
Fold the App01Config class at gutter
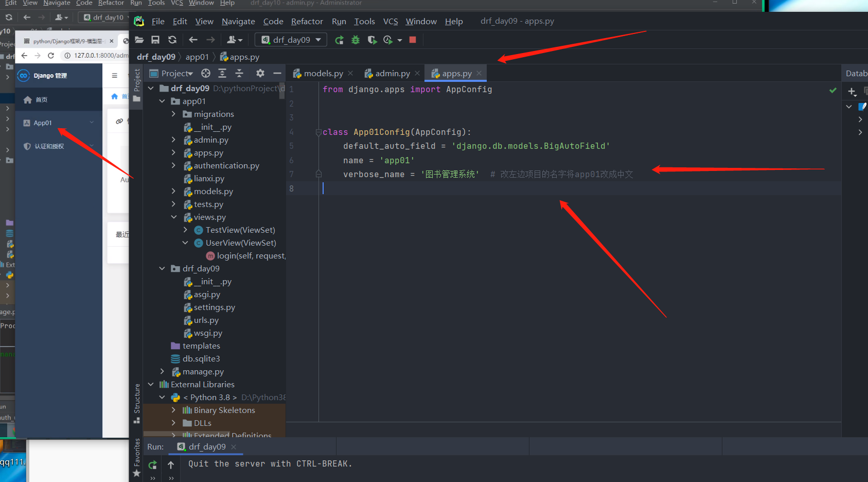[x=318, y=132]
